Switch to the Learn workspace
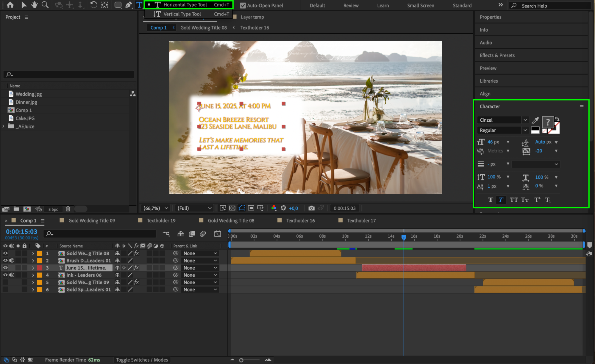The width and height of the screenshot is (595, 364). pos(383,5)
